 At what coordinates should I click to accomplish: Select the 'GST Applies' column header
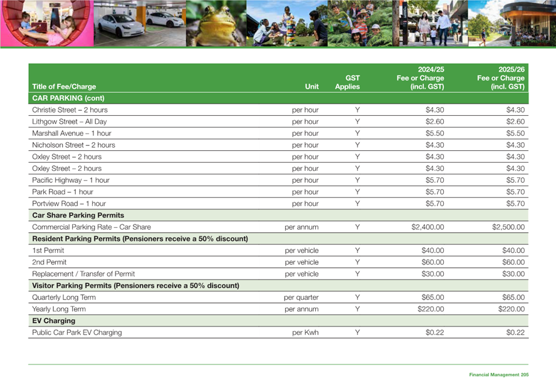(347, 83)
